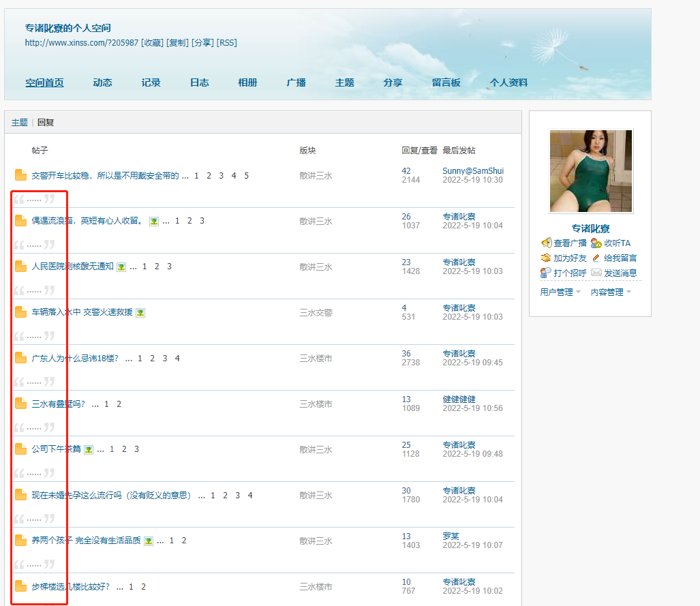This screenshot has height=606, width=700.
Task: Click the [RSS] link in header
Action: point(227,43)
